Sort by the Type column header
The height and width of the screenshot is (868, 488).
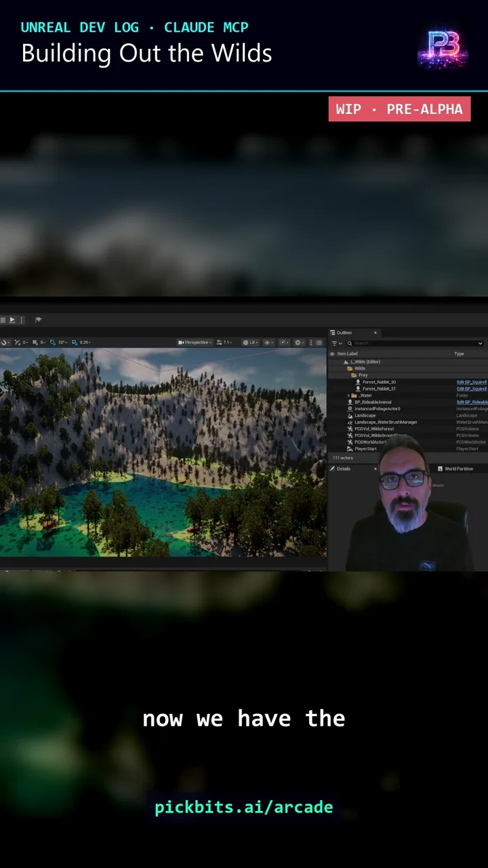pyautogui.click(x=459, y=354)
